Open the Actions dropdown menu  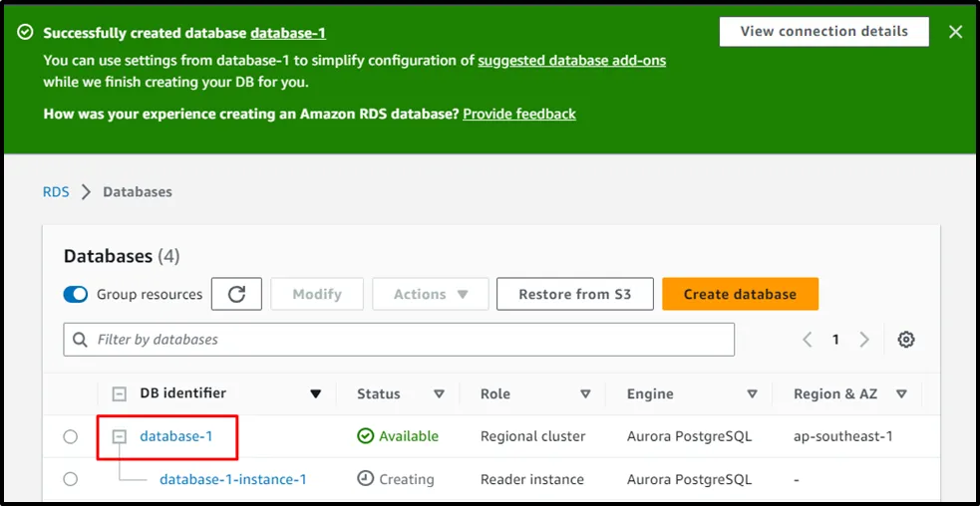point(430,294)
